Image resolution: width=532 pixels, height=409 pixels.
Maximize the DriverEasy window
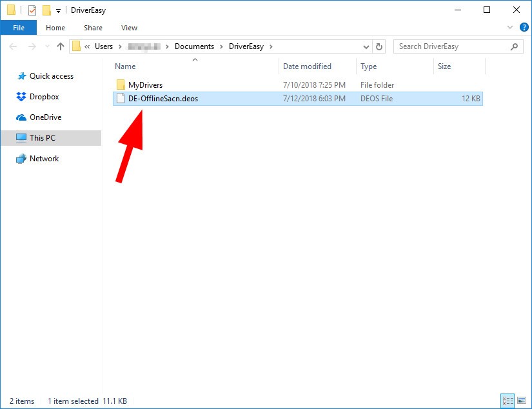(487, 10)
